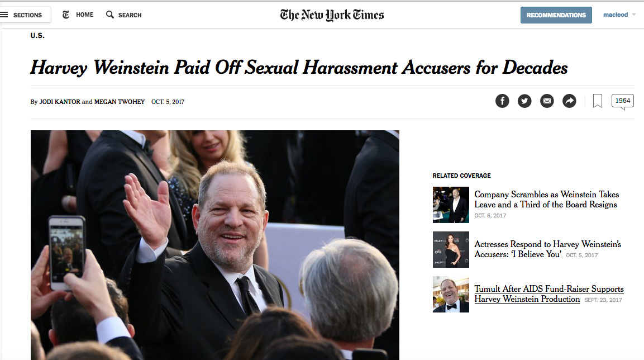
Task: Share article on Facebook
Action: click(x=502, y=101)
